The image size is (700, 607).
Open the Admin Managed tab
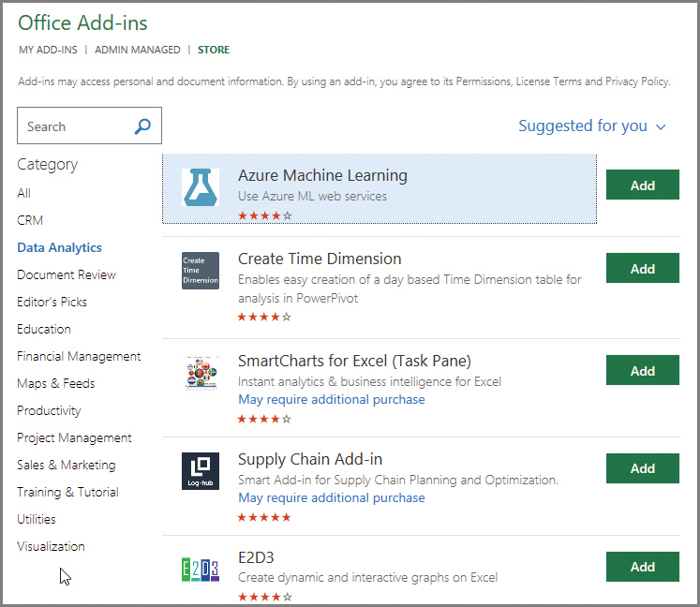137,50
